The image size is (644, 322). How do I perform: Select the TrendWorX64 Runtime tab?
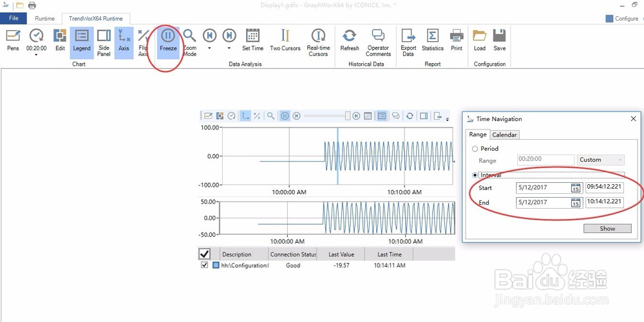point(96,19)
